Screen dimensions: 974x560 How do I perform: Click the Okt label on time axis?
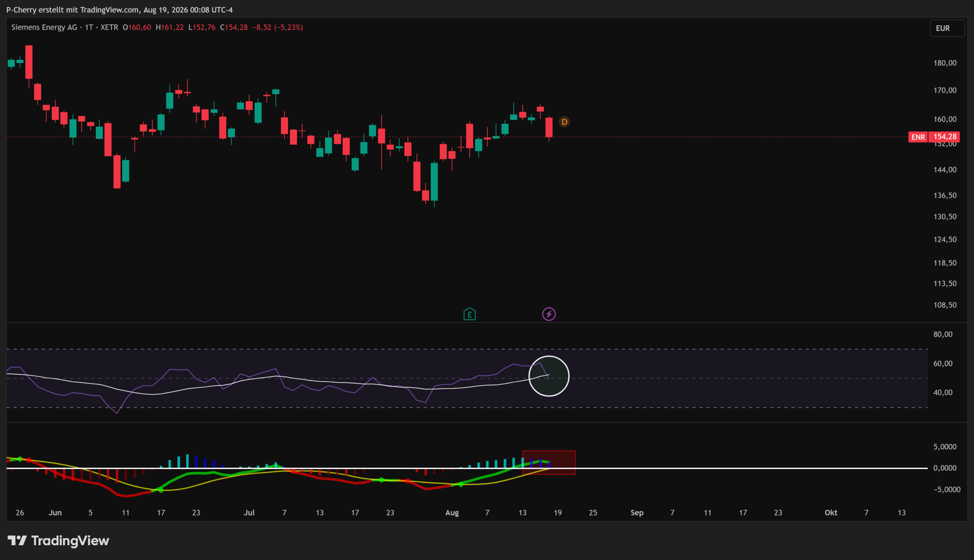point(831,513)
